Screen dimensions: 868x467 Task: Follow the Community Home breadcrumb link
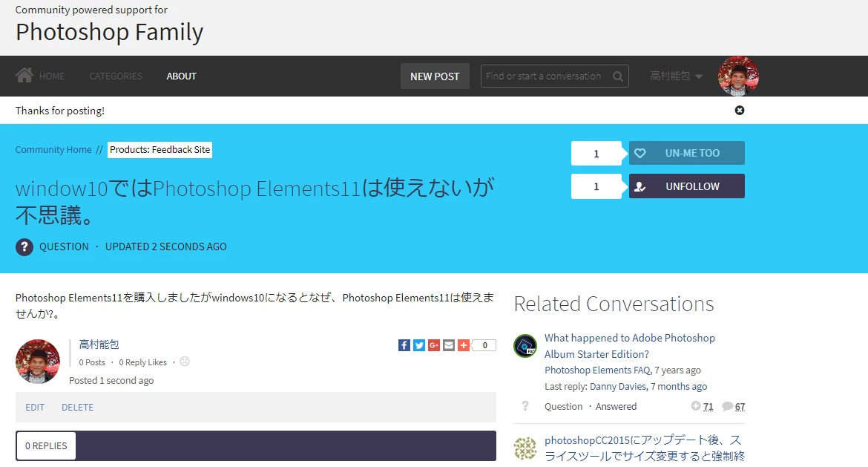point(53,149)
